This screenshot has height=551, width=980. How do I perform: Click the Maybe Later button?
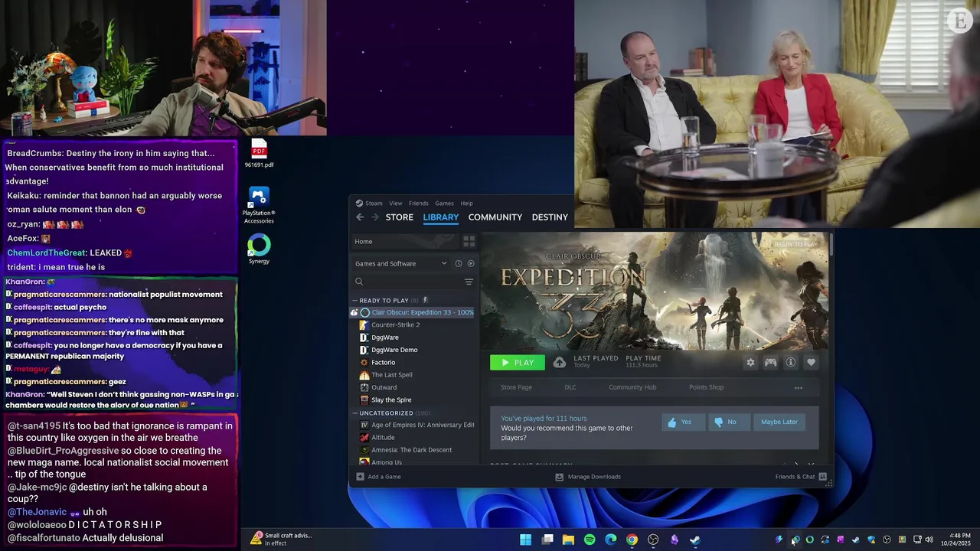779,422
